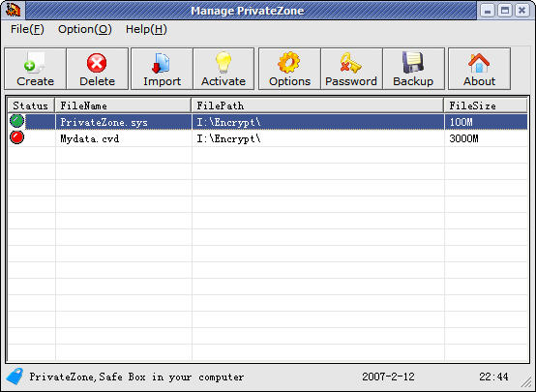Open the File(F) menu
Screen dimensions: 536x392
click(x=27, y=29)
